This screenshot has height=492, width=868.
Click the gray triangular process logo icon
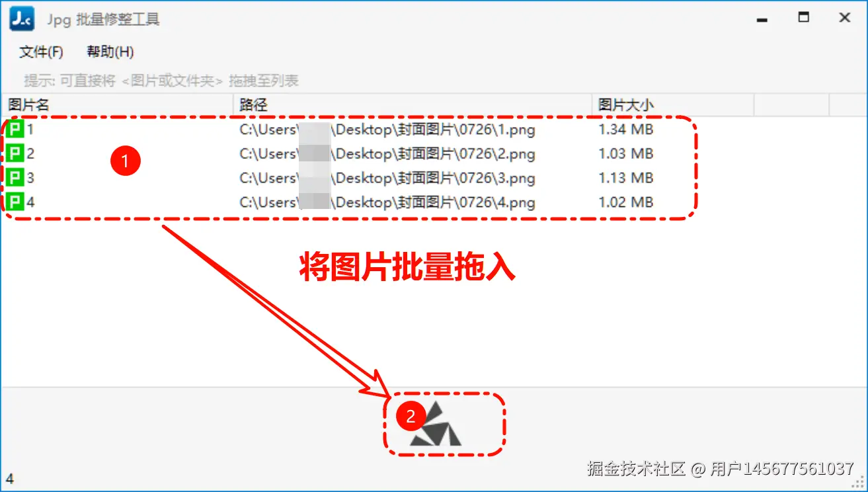coord(436,424)
